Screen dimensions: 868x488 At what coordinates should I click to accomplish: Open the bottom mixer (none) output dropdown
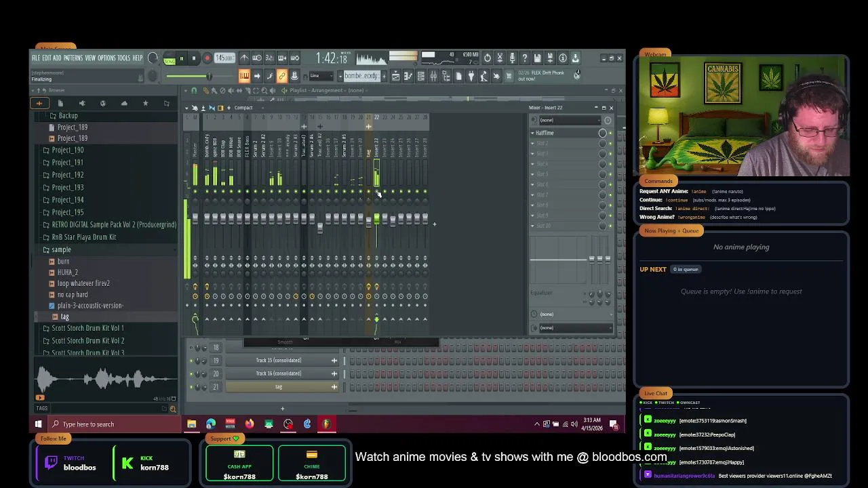(574, 328)
